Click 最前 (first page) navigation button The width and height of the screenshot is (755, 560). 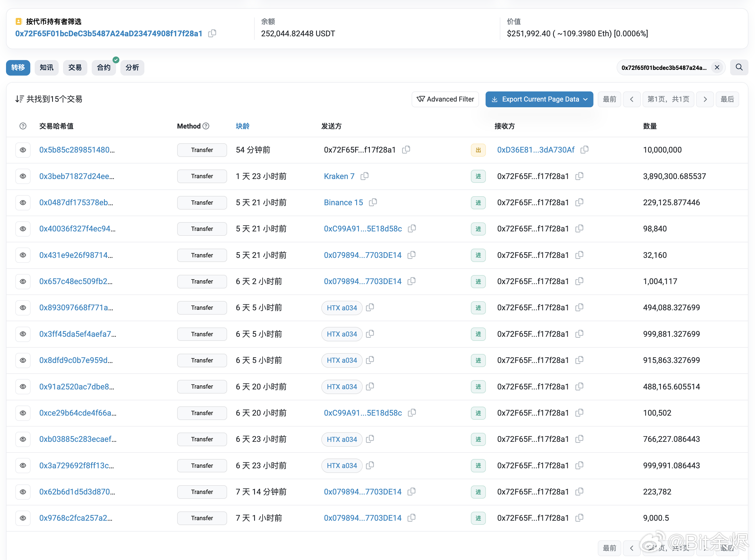point(610,99)
